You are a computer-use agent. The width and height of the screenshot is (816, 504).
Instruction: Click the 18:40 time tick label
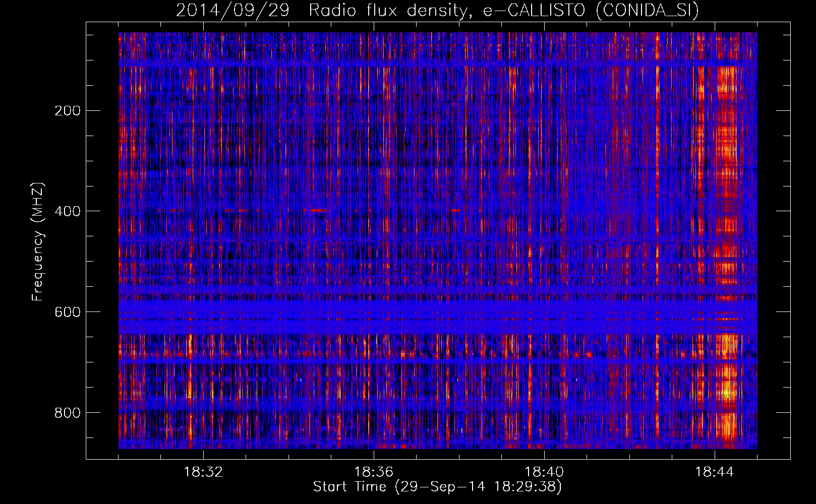click(544, 472)
